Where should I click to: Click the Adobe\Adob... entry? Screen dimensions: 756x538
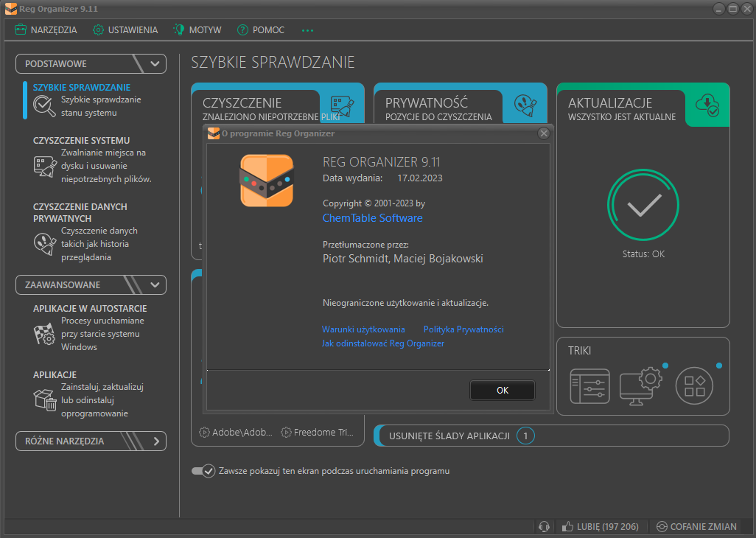pyautogui.click(x=237, y=433)
